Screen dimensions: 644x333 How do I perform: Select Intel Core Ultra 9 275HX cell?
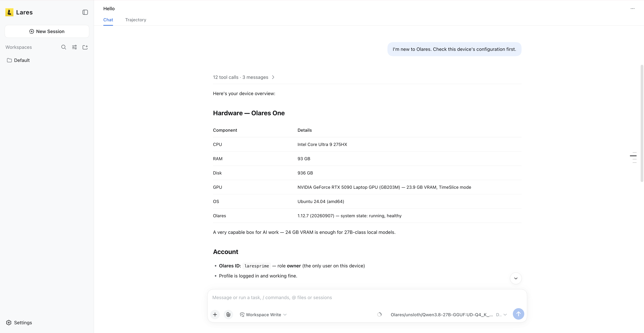[x=322, y=144]
